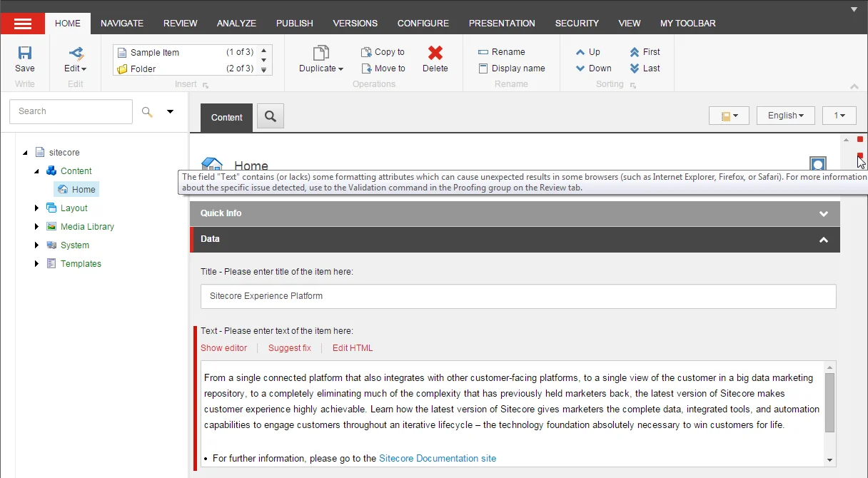Delete the item with red X
868x478 pixels.
coord(435,59)
